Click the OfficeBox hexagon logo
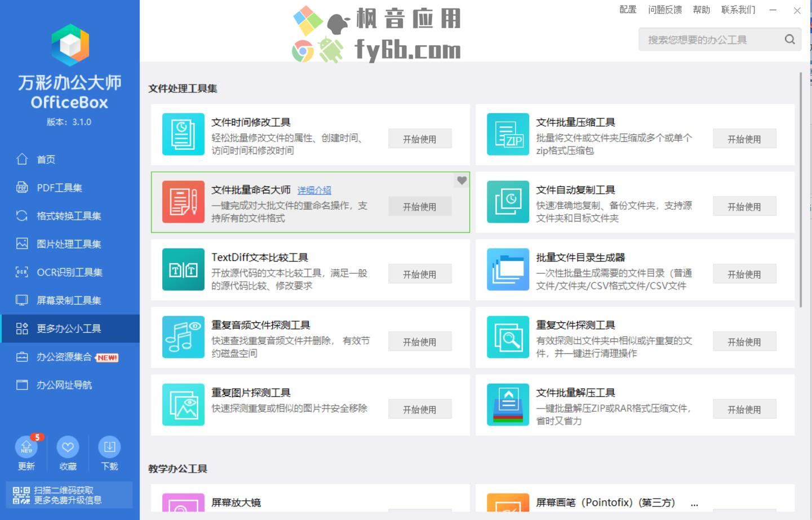The height and width of the screenshot is (520, 812). (x=70, y=45)
